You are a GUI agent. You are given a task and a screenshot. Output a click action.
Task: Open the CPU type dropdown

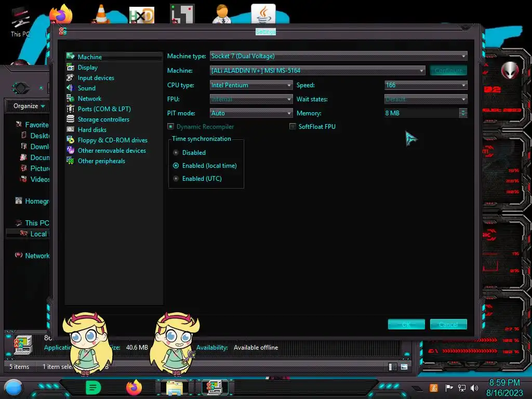[x=251, y=85]
